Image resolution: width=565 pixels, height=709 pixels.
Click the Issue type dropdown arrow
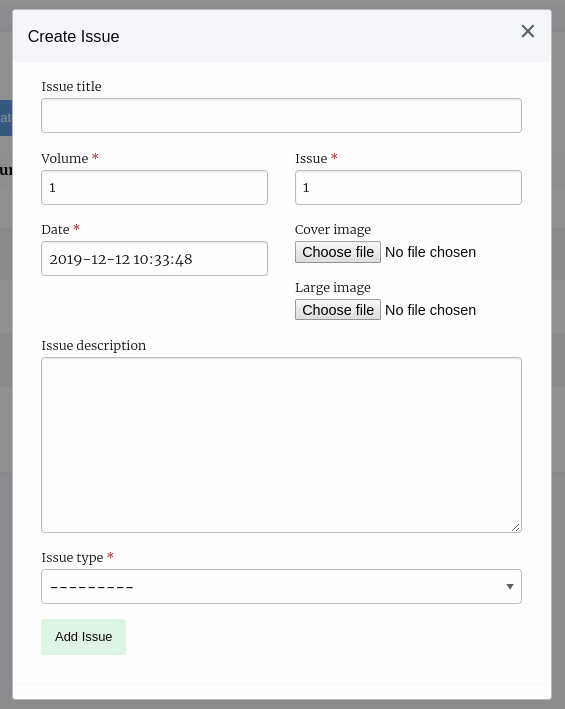pyautogui.click(x=510, y=586)
